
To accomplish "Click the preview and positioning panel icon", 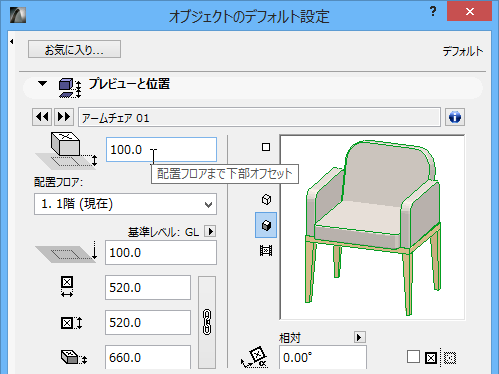I will pyautogui.click(x=70, y=88).
